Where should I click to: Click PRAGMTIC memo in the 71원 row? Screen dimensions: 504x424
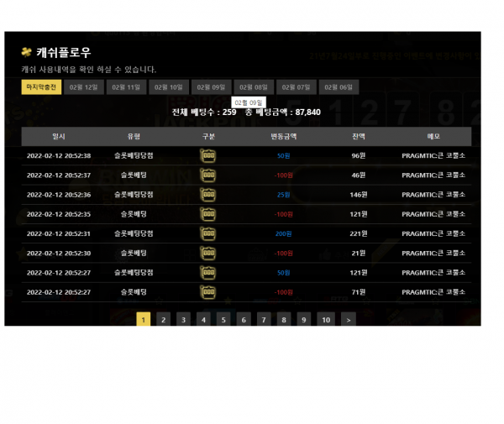[x=433, y=292]
